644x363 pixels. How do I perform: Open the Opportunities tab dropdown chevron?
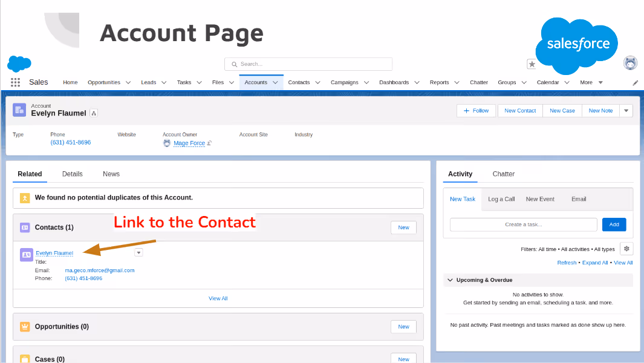pyautogui.click(x=128, y=82)
